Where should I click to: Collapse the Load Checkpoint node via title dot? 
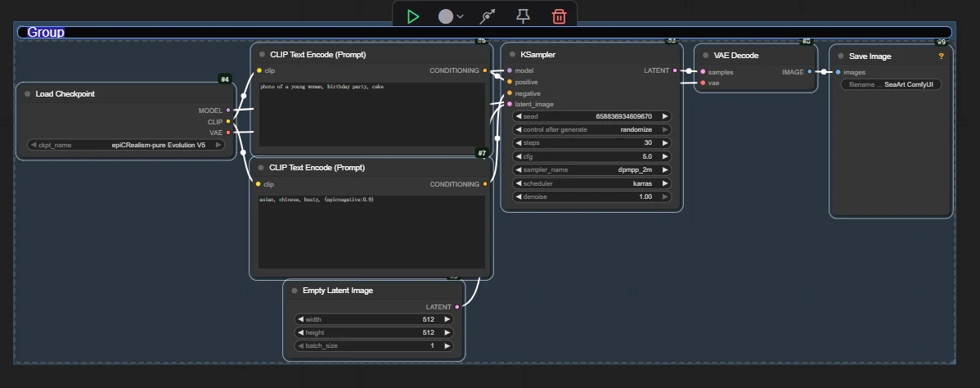click(27, 94)
